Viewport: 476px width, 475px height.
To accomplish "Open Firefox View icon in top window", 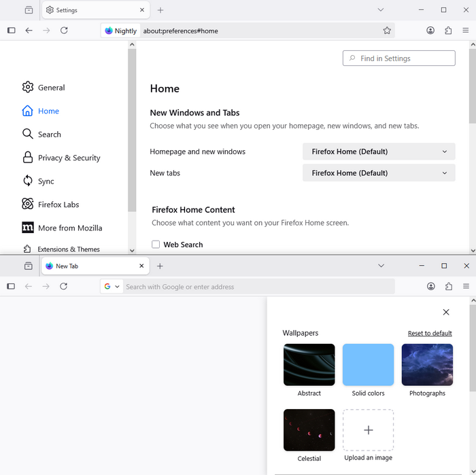I will [x=29, y=10].
